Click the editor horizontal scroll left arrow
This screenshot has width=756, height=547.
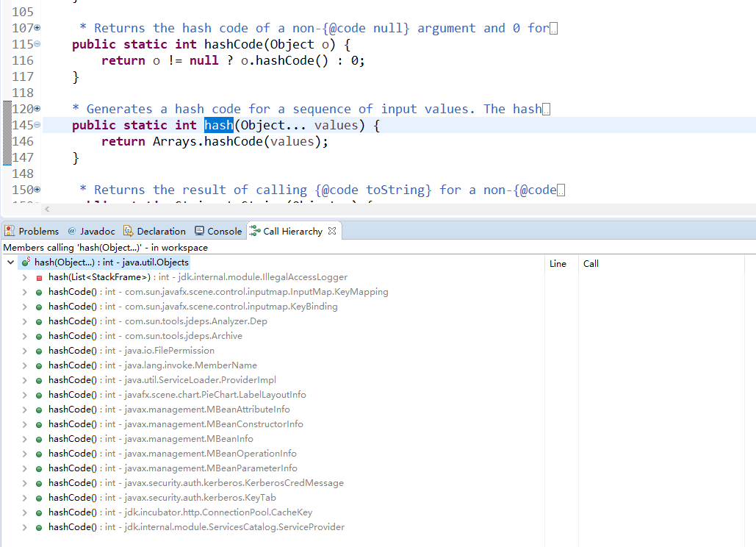point(47,210)
